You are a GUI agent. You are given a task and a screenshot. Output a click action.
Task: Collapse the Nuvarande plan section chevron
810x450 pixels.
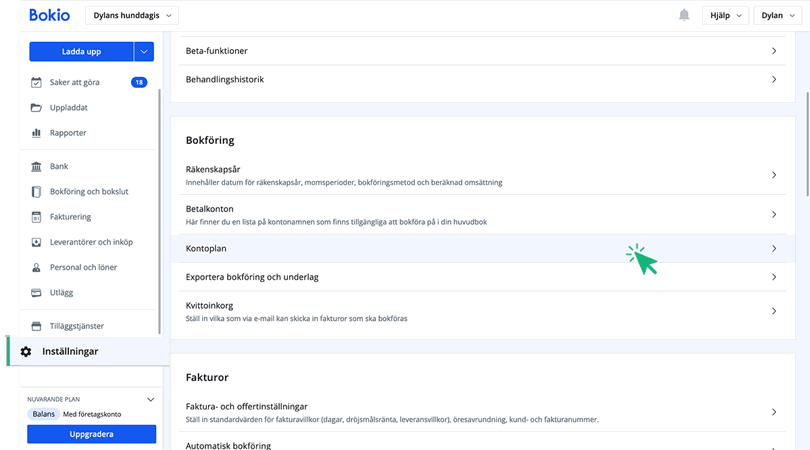click(x=150, y=398)
